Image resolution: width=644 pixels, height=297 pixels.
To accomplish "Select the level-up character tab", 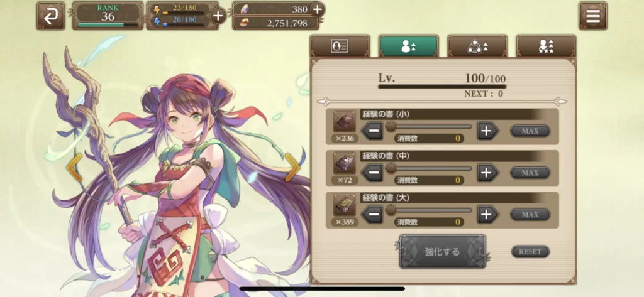I will 409,46.
